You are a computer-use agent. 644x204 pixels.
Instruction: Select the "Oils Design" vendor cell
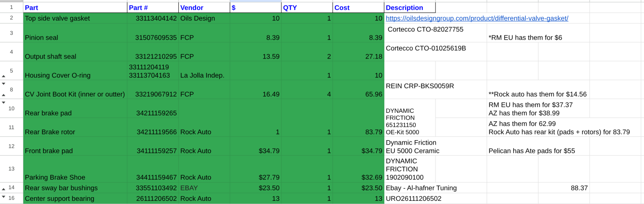[x=204, y=18]
